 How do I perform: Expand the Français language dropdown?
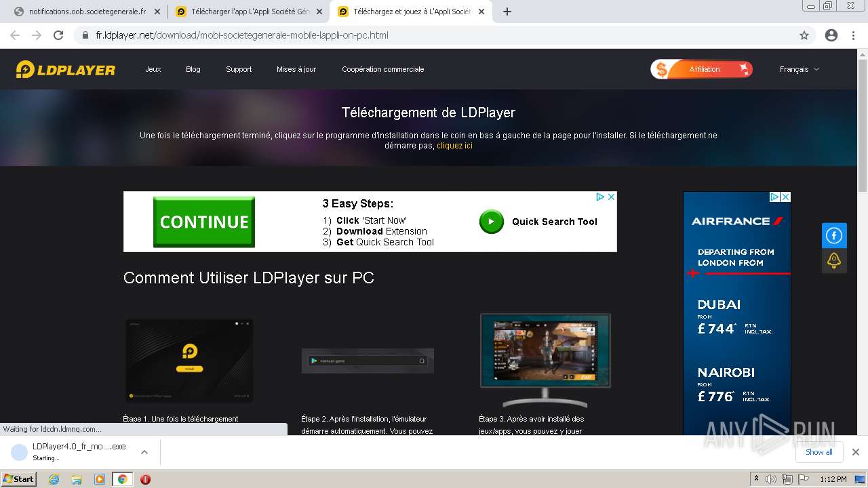[800, 69]
